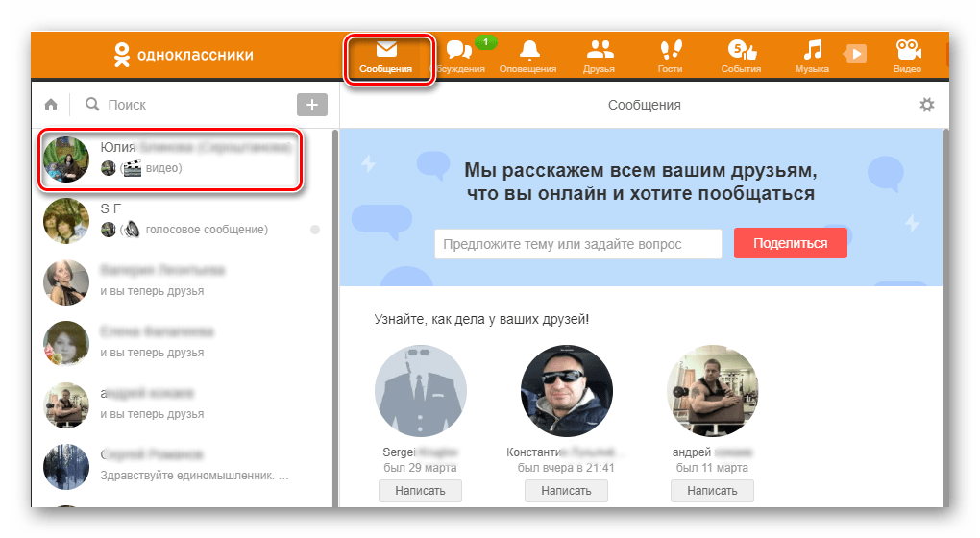This screenshot has width=980, height=538.
Task: Click Юлия's profile avatar
Action: coord(66,159)
